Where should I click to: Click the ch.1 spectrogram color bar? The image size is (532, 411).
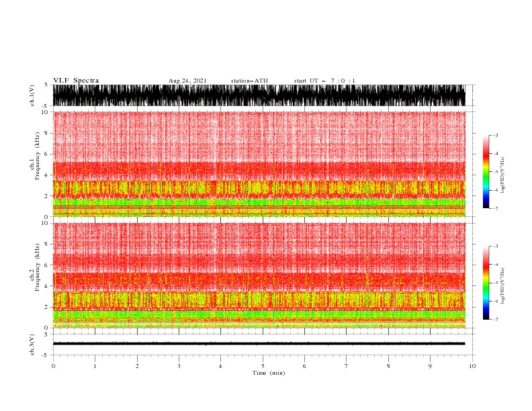click(x=486, y=172)
